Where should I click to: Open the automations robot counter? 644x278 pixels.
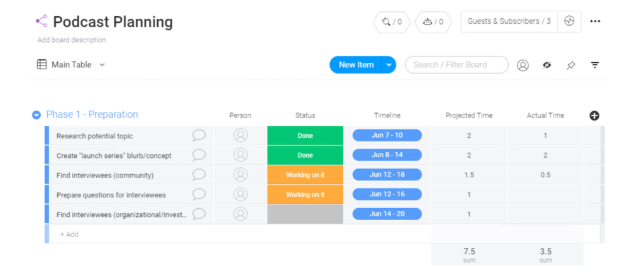tap(433, 22)
